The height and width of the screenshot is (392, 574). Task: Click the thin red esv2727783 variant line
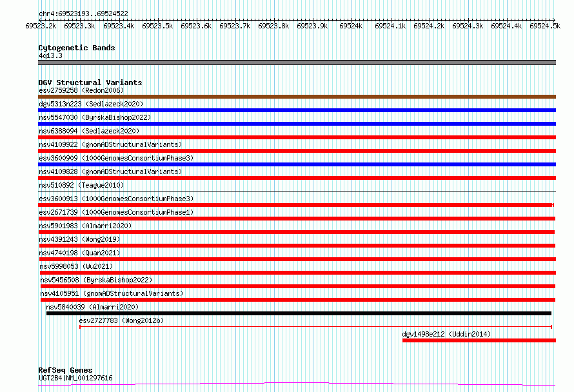coord(315,326)
